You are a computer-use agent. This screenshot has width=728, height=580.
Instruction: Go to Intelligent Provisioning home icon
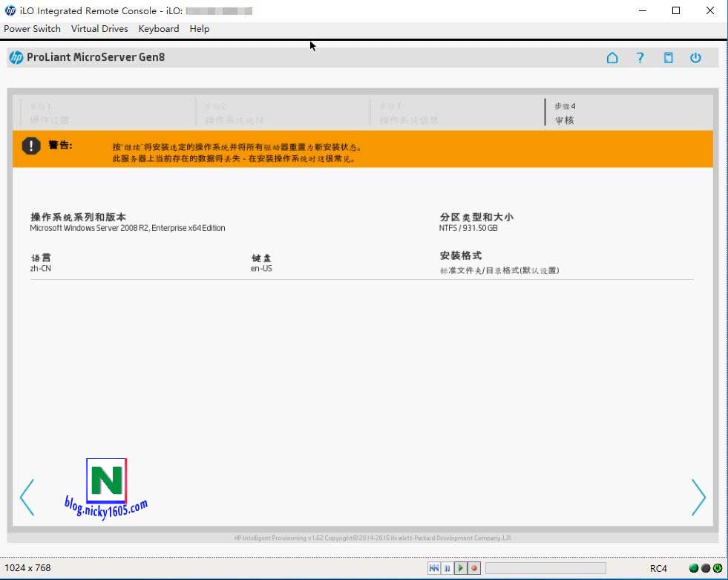[612, 58]
